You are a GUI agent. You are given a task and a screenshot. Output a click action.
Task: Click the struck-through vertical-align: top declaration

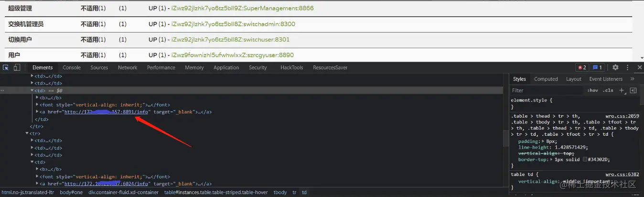pos(546,153)
